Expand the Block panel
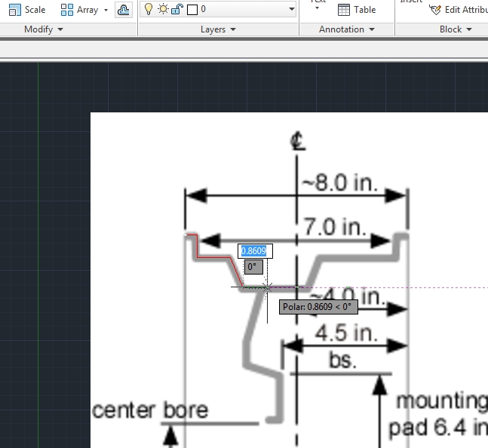488x448 pixels. point(456,29)
